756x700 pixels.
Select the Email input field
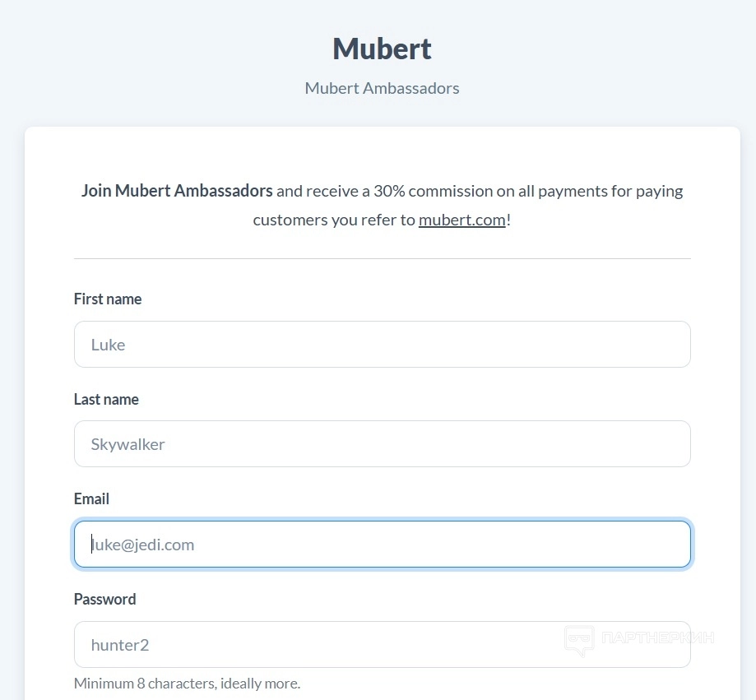[382, 545]
